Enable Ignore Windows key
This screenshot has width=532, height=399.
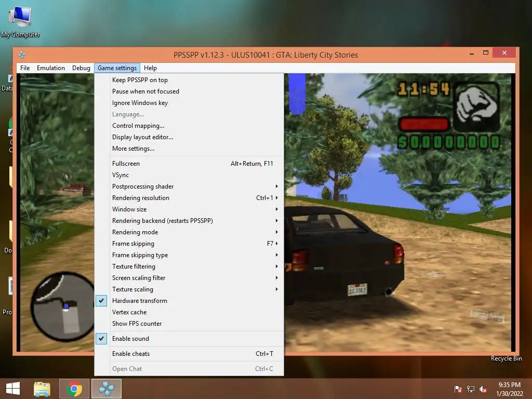(189, 103)
